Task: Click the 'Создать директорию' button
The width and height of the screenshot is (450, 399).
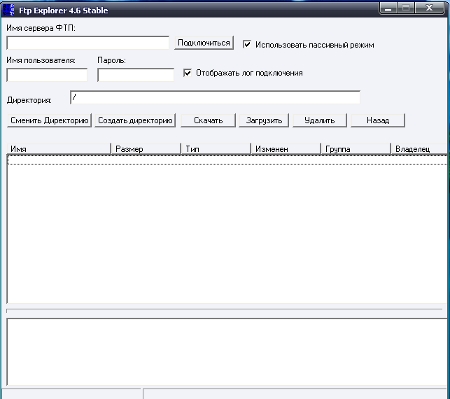Action: pyautogui.click(x=135, y=120)
